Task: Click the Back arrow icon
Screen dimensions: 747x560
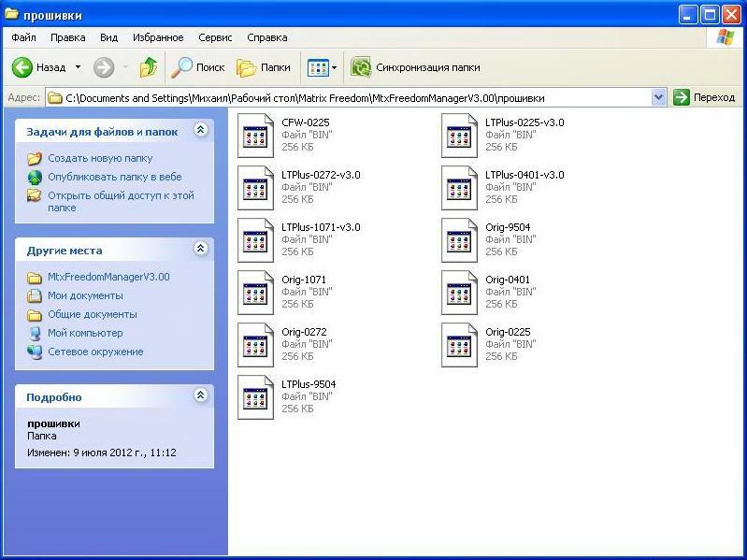Action: [x=22, y=67]
